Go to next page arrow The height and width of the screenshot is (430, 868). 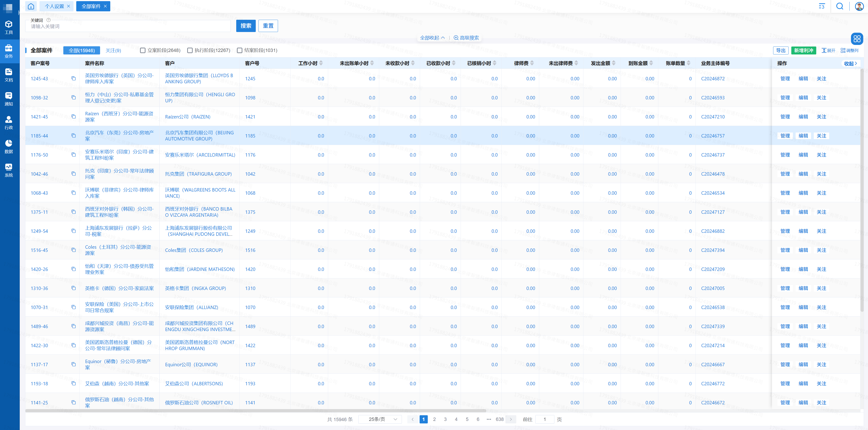point(511,419)
